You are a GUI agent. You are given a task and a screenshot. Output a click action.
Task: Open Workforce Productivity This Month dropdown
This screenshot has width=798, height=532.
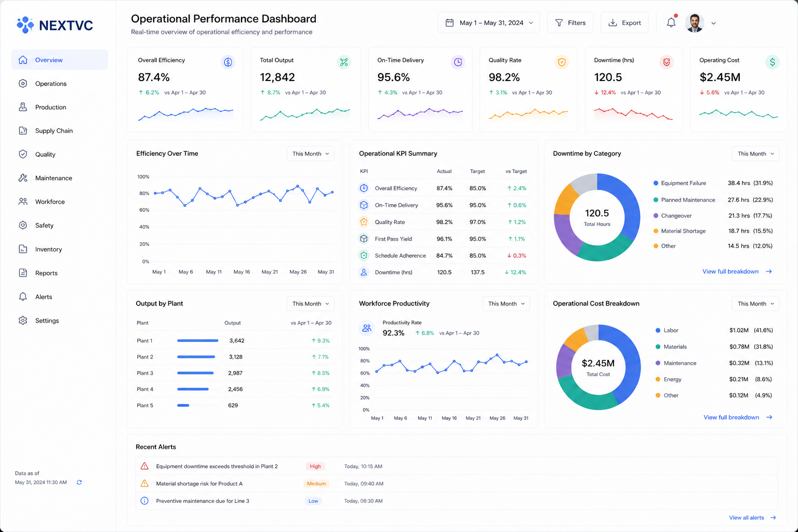click(506, 304)
